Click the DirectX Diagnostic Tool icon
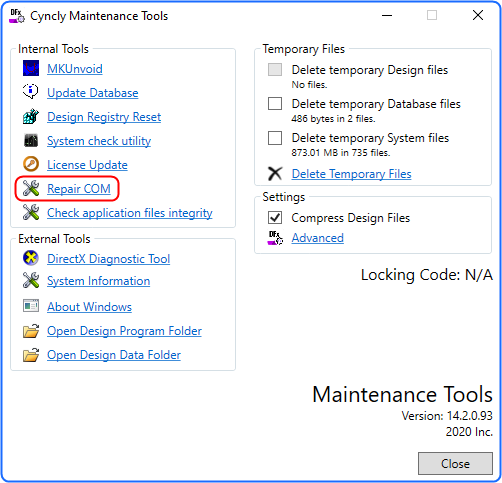 tap(31, 258)
